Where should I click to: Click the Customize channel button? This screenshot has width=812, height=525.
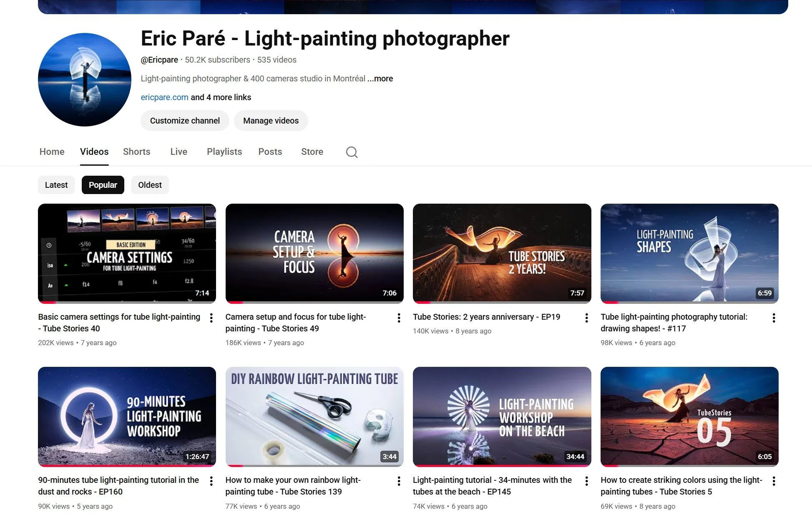(x=185, y=121)
